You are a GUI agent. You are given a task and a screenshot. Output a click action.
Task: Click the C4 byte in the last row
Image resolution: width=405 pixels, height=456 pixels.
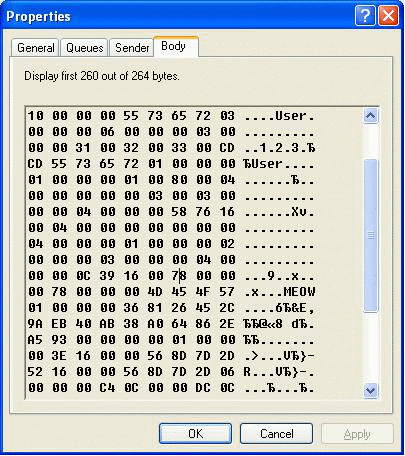[x=107, y=388]
